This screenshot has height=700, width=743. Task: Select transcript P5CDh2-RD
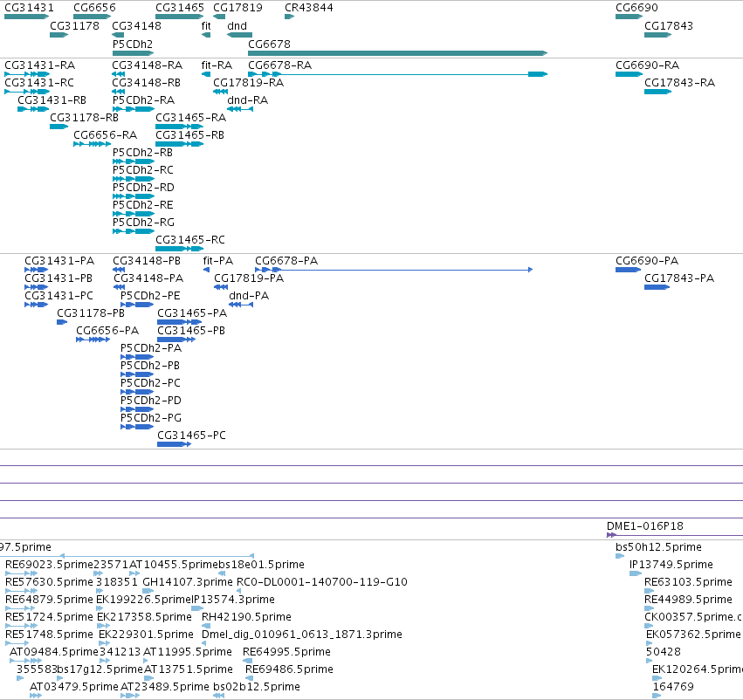tap(143, 187)
